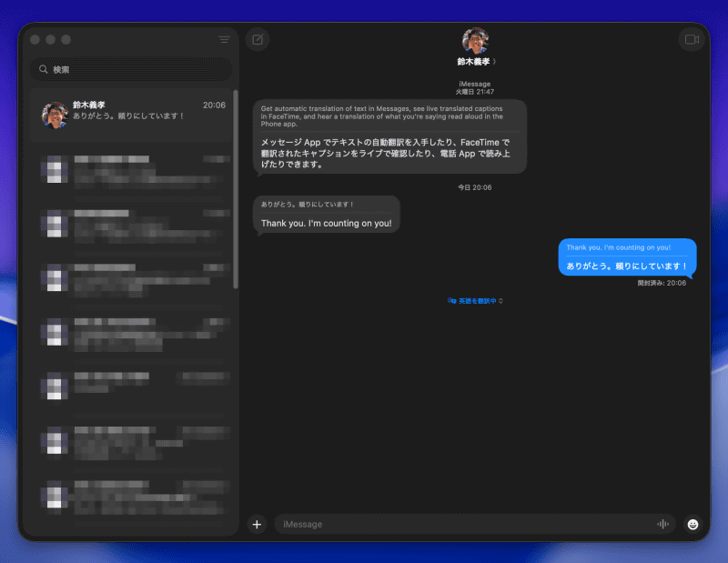Image resolution: width=728 pixels, height=563 pixels.
Task: Open the compose new message icon
Action: pos(257,40)
